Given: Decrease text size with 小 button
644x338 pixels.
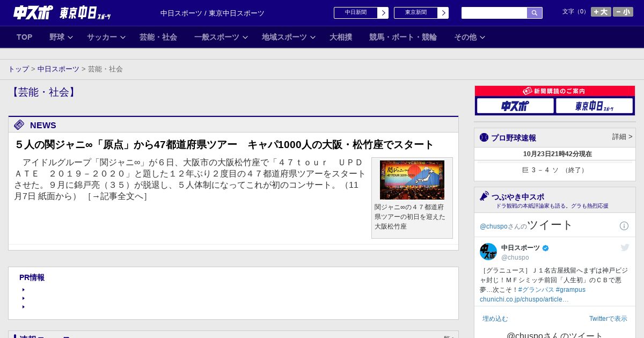Looking at the screenshot, I should click(623, 12).
